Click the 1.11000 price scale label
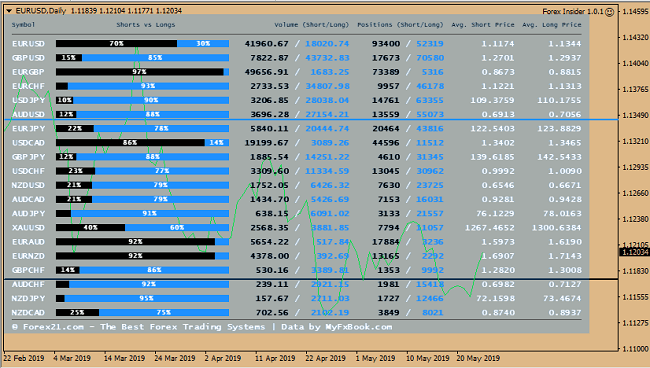 click(x=635, y=349)
